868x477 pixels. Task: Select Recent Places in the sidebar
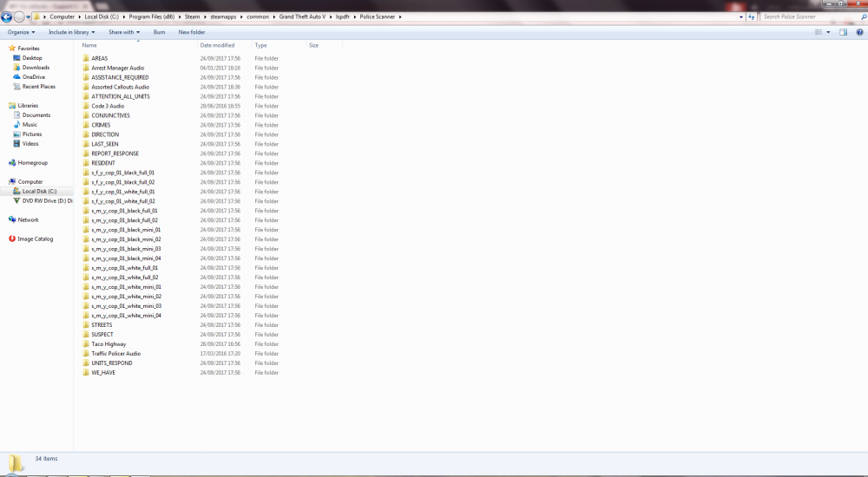pyautogui.click(x=39, y=87)
